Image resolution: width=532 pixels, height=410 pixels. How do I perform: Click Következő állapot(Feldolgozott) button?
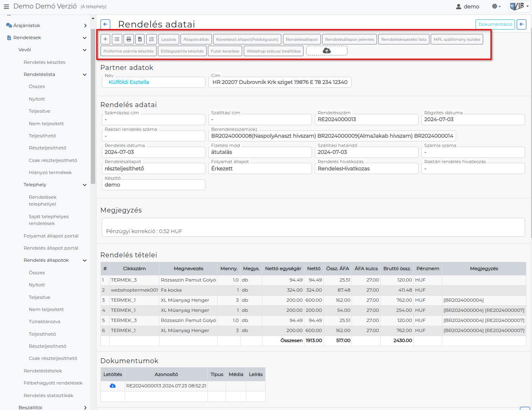point(247,39)
